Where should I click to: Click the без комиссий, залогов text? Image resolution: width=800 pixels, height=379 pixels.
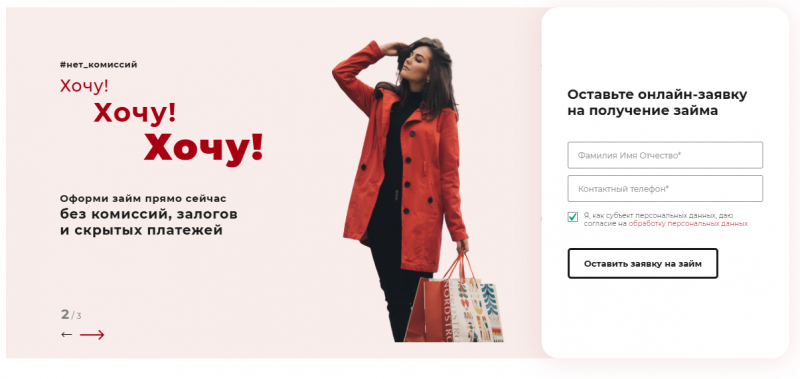click(x=148, y=214)
